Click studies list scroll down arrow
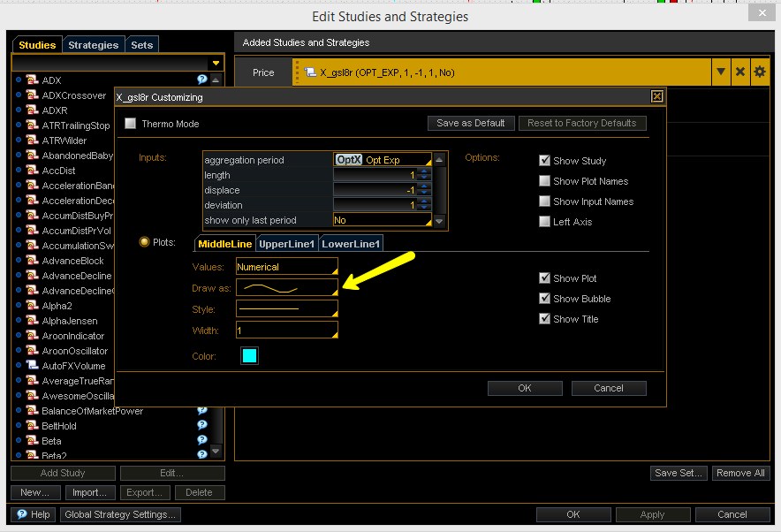 pyautogui.click(x=216, y=452)
